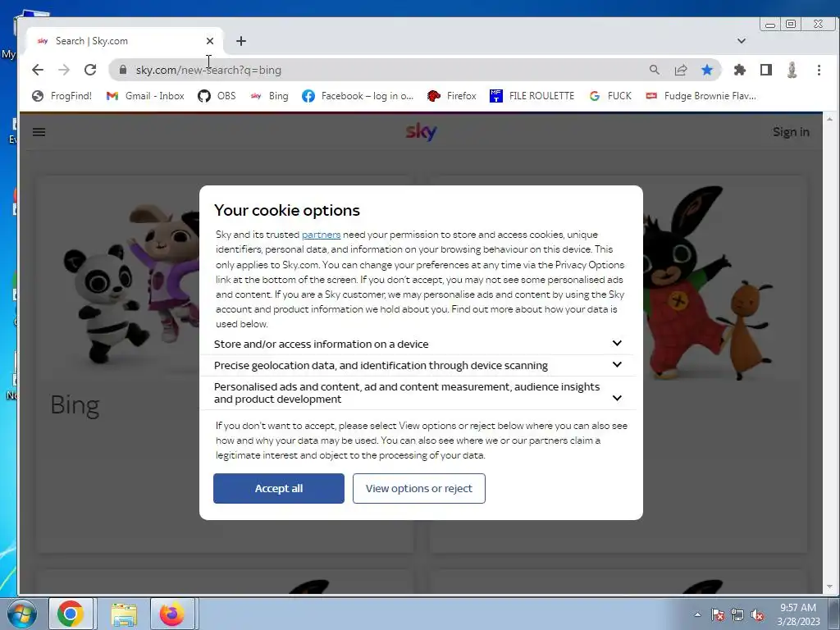Open the clock showing 9:57 AM
840x630 pixels.
pos(798,614)
